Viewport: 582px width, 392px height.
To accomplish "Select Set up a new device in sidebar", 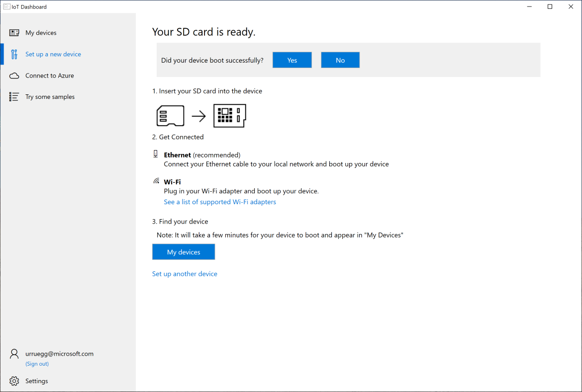I will pyautogui.click(x=68, y=54).
